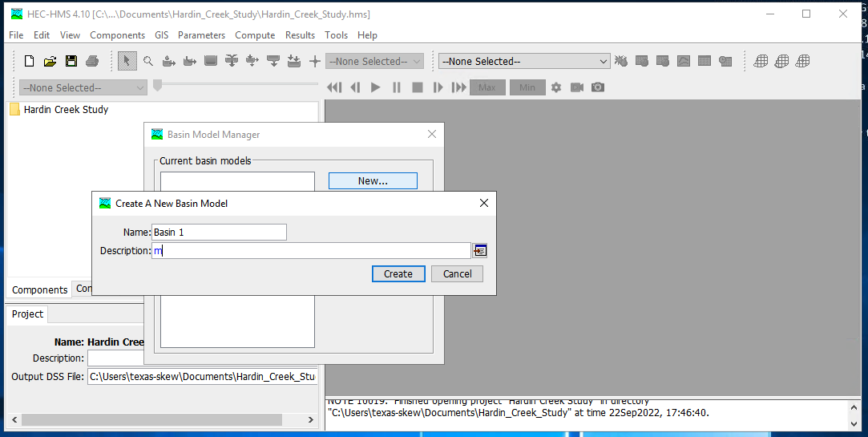
Task: Open the Parameters menu
Action: pyautogui.click(x=201, y=35)
